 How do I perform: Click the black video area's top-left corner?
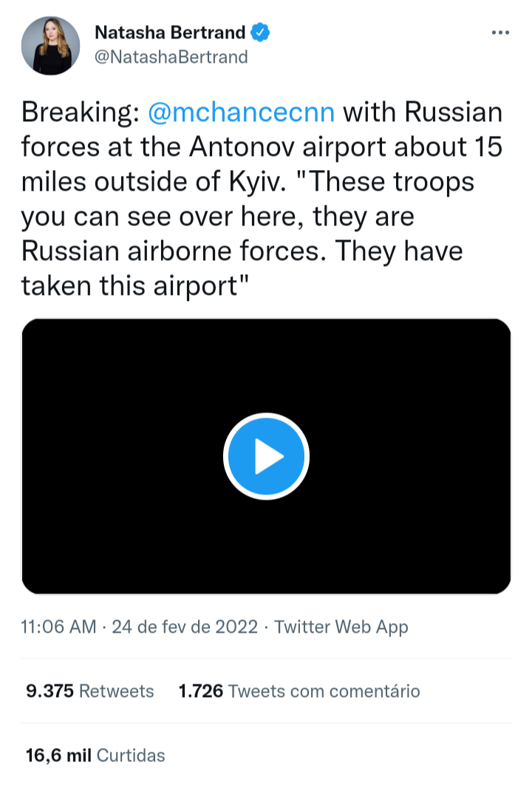pyautogui.click(x=37, y=334)
